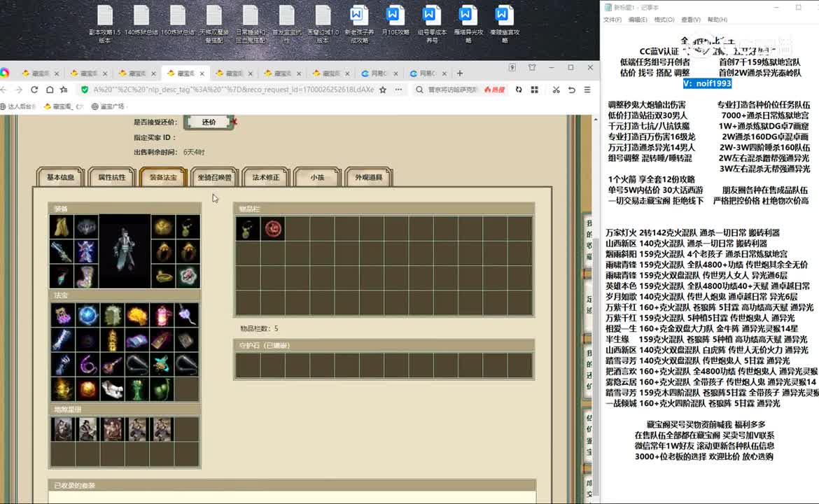
Task: Click the Notepad line starting '英雄本色 159克火混队'
Action: pos(708,286)
